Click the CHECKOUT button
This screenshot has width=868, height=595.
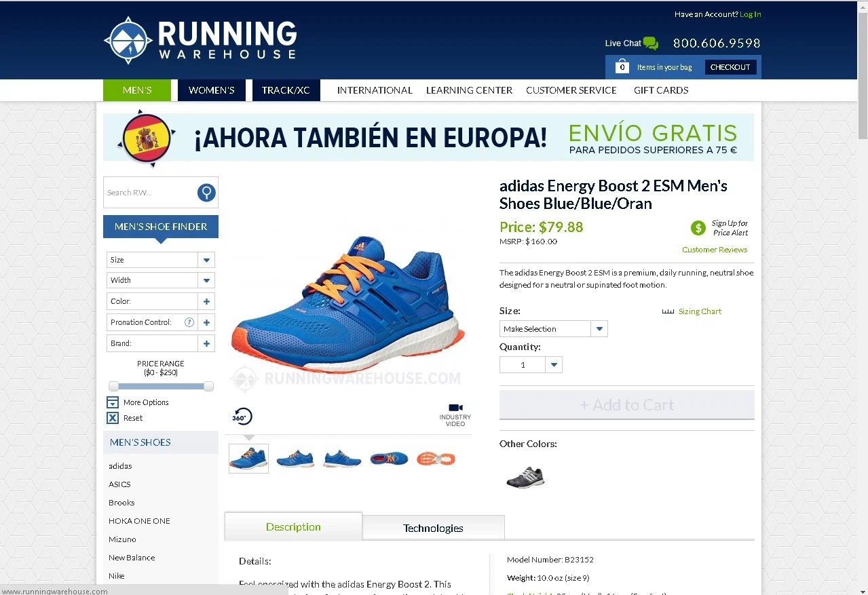pos(730,67)
